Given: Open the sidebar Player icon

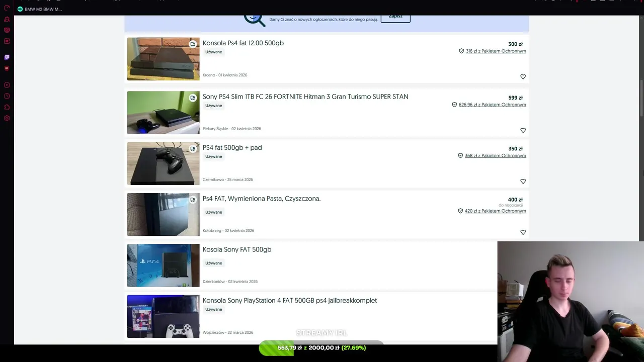Looking at the screenshot, I should 7,85.
